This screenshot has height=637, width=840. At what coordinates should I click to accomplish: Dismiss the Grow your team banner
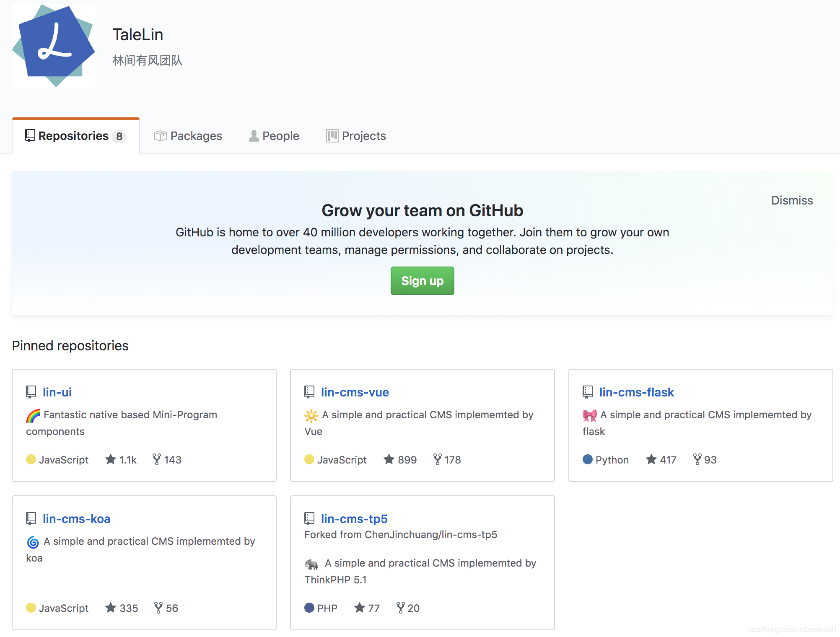pyautogui.click(x=792, y=200)
